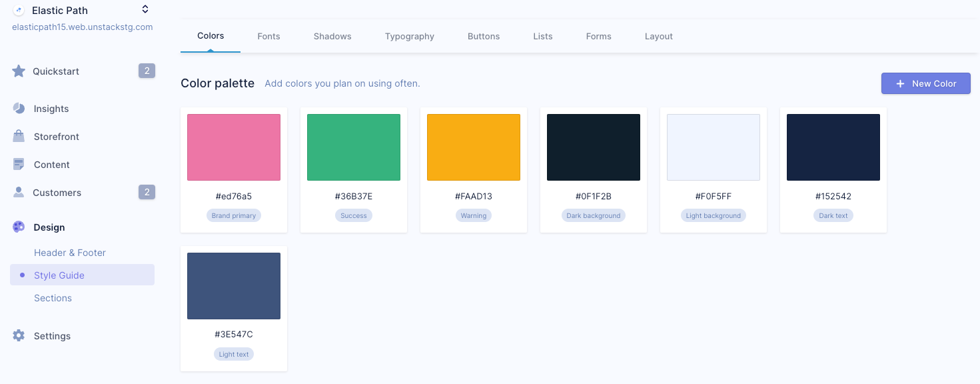Open Settings with the gear icon
980x384 pixels.
(x=19, y=335)
